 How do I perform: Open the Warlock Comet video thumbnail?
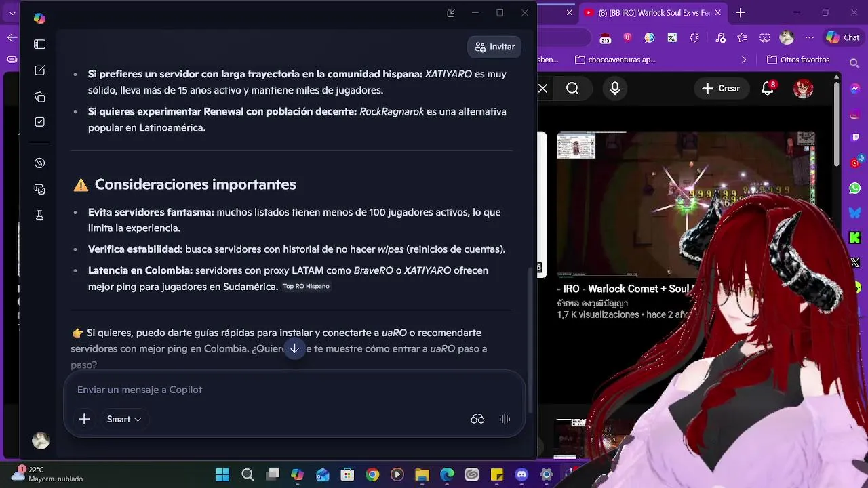(x=686, y=203)
